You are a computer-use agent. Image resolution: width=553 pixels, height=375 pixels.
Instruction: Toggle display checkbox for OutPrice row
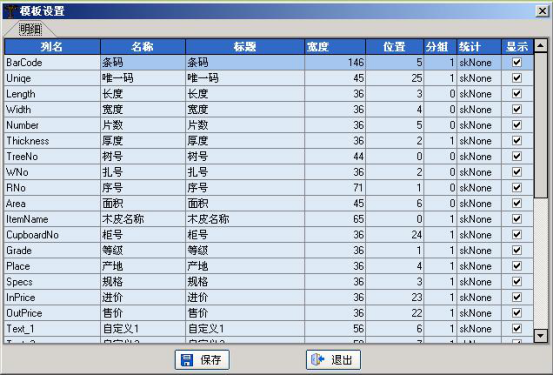[x=517, y=313]
